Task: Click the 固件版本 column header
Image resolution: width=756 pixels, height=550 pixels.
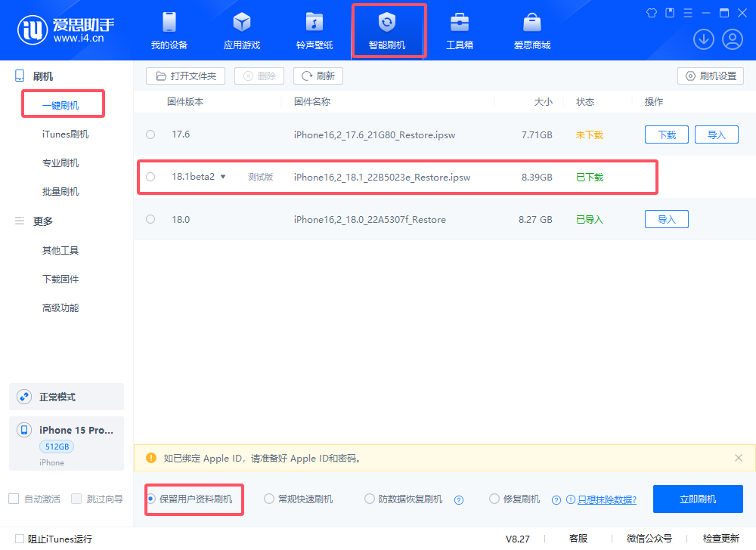Action: [185, 102]
